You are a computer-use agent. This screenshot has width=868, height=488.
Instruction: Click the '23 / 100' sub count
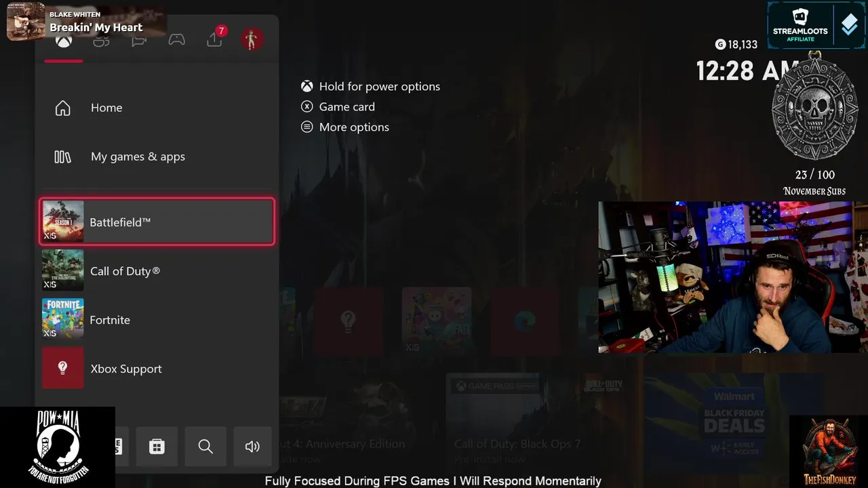point(814,175)
